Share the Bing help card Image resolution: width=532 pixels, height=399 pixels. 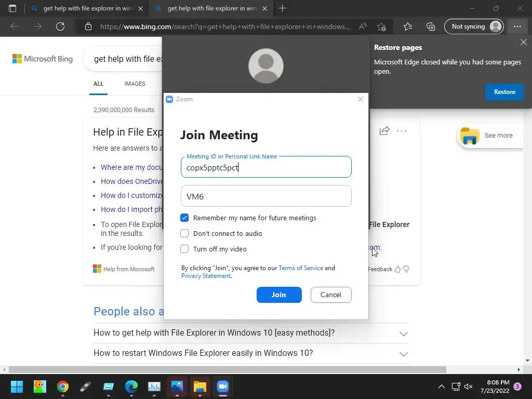pos(384,130)
